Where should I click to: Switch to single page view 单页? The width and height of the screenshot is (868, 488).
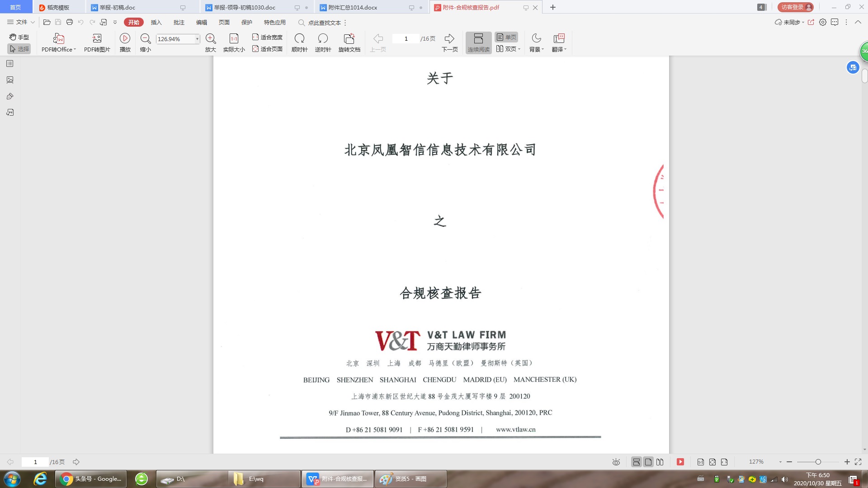[x=506, y=37]
